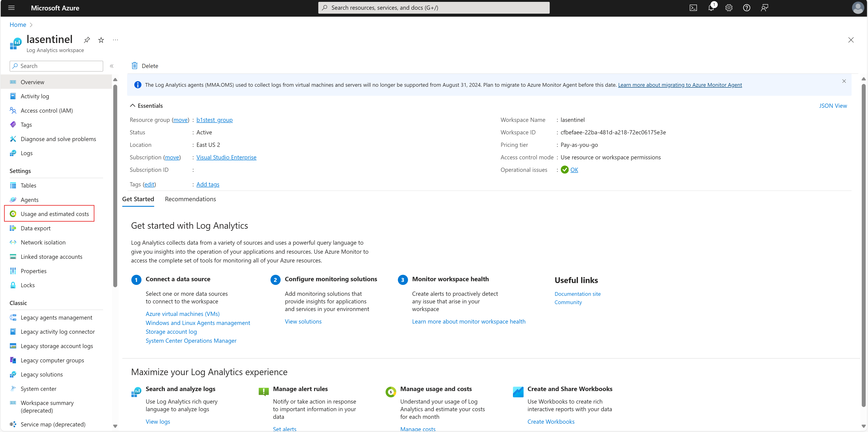The width and height of the screenshot is (868, 432).
Task: Open Network isolation settings
Action: [x=43, y=242]
